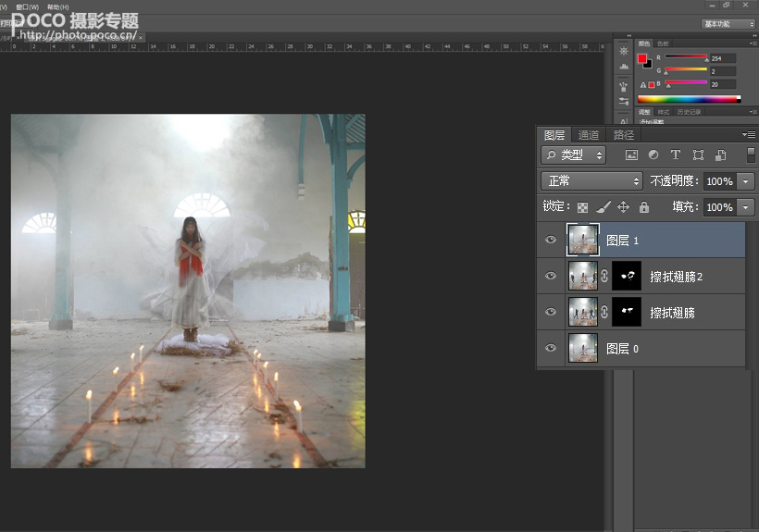Open the 窗口(W) menu
This screenshot has width=759, height=532.
27,6
